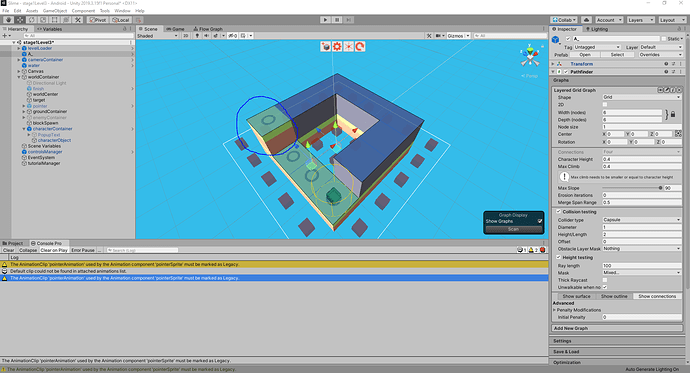Click the Ray length input field
The image size is (690, 373).
pos(642,266)
